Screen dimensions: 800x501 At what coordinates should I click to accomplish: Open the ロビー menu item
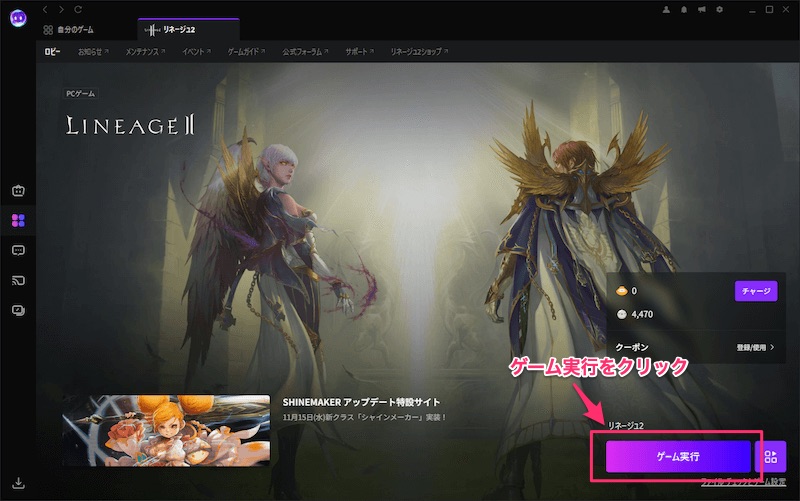(52, 52)
